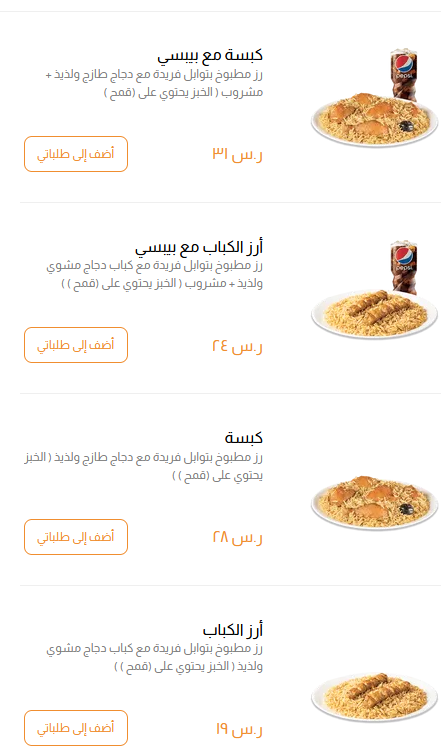Open the kebab rice with Pepsi photo

[x=374, y=290]
